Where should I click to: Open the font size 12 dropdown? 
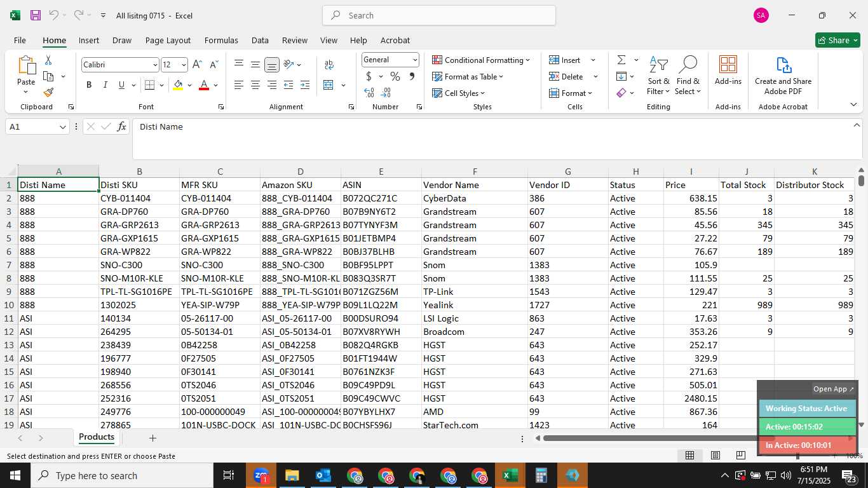coord(184,65)
